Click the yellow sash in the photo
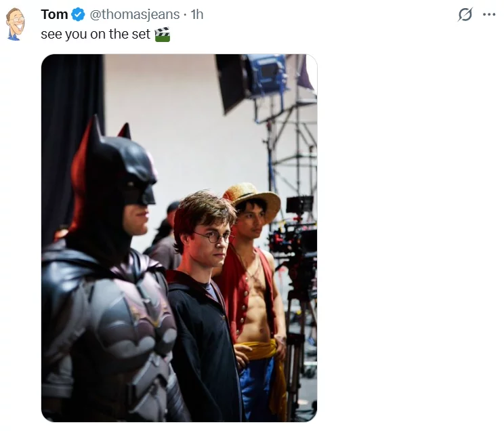 261,350
